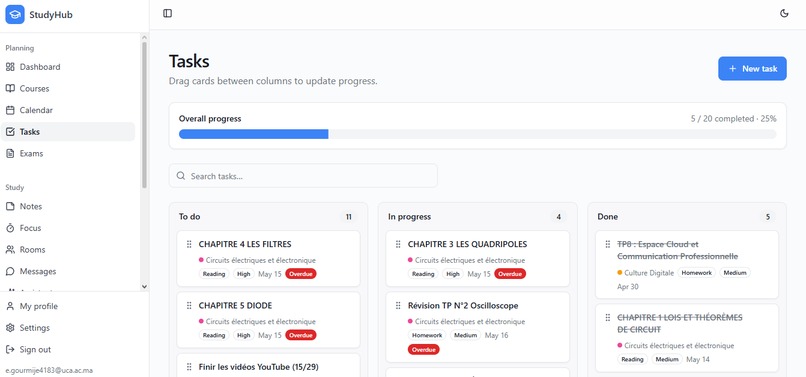Click Apr 30 date on TP8 card

click(628, 286)
